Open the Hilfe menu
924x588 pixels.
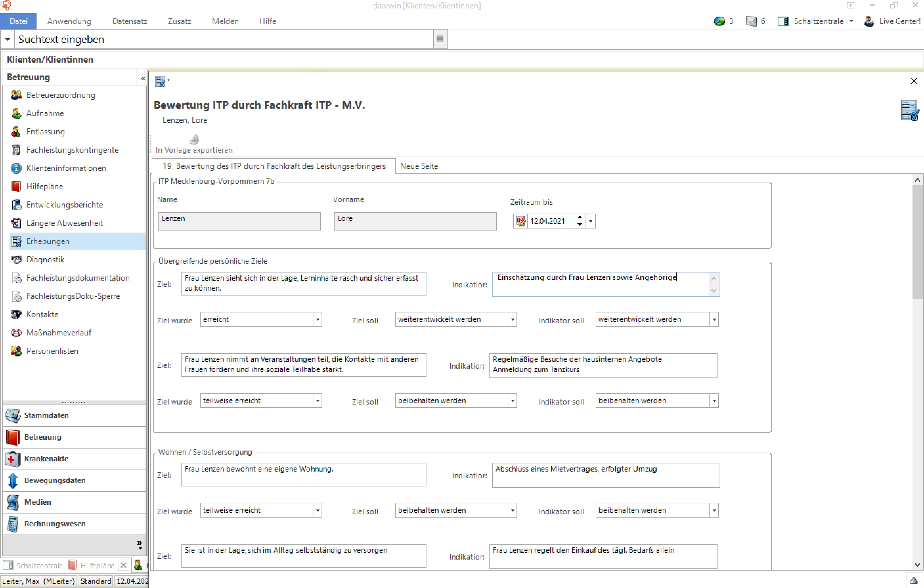[267, 21]
